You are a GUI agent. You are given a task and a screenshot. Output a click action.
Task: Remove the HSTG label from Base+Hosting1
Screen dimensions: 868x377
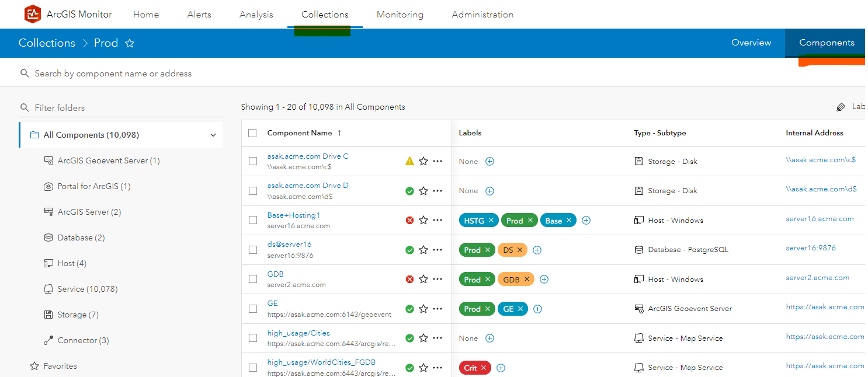point(491,220)
